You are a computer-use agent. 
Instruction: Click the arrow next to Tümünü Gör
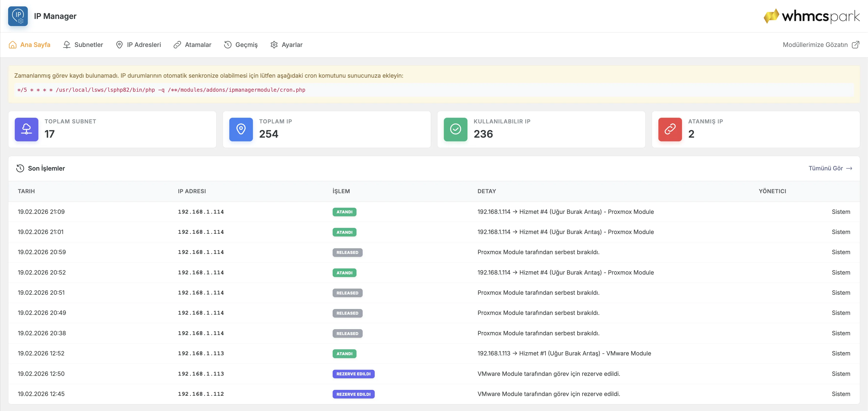click(849, 168)
